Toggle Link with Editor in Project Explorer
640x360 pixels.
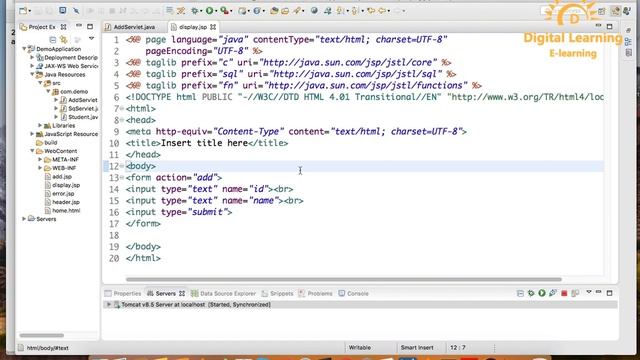[x=64, y=40]
